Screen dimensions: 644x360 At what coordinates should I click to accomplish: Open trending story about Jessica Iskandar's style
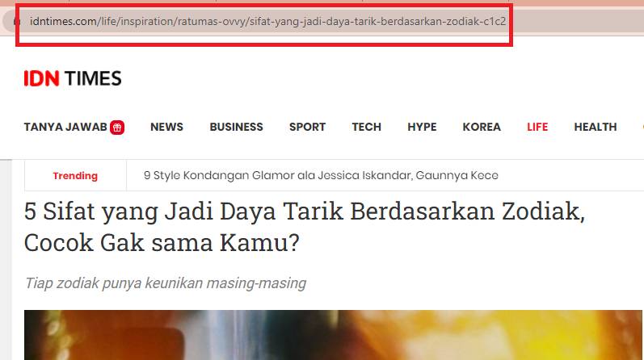[x=321, y=175]
